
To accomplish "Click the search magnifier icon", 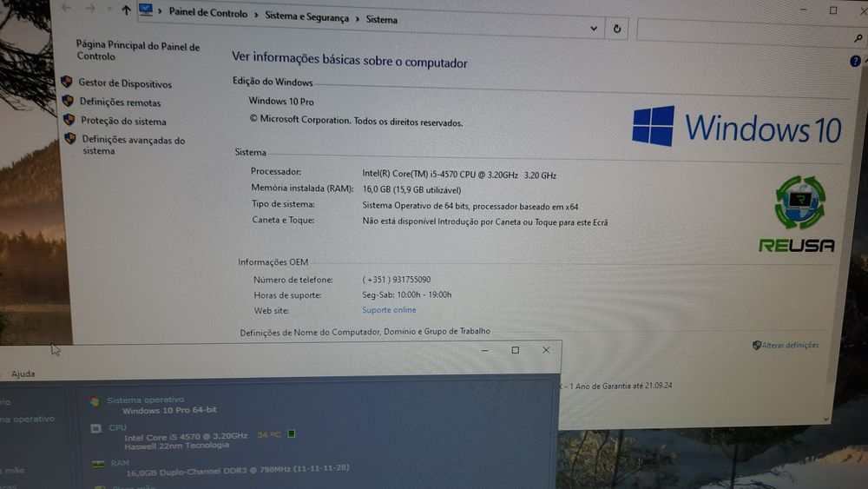I will (858, 38).
